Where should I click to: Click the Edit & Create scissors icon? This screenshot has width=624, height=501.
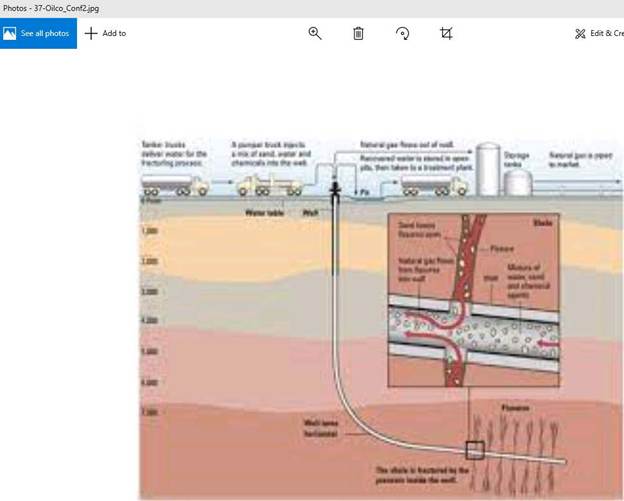click(580, 33)
